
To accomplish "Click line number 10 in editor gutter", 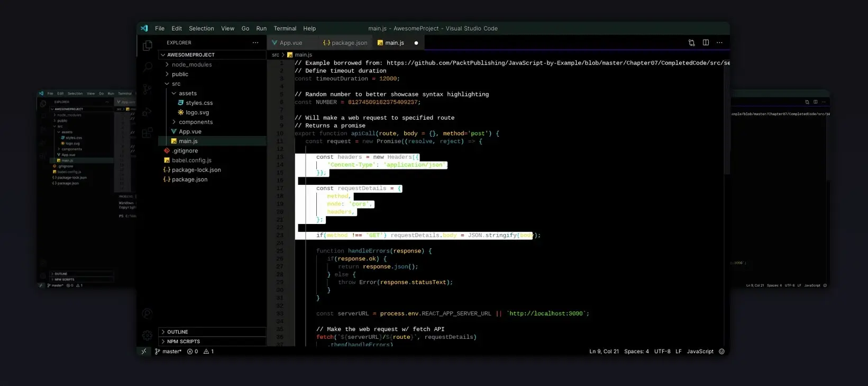I will [280, 133].
